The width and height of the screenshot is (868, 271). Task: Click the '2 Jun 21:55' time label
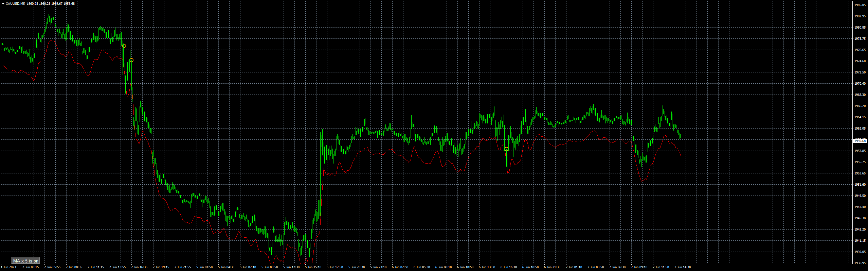click(183, 267)
